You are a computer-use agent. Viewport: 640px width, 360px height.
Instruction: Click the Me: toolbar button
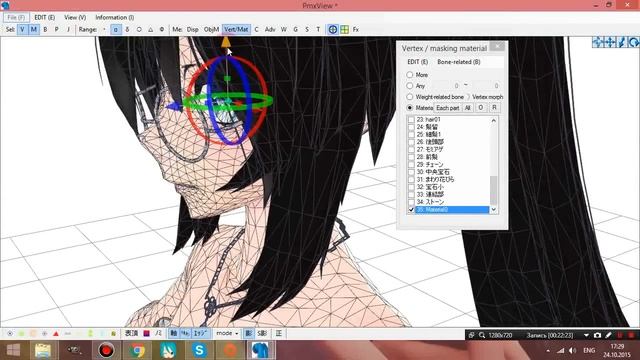pyautogui.click(x=177, y=29)
